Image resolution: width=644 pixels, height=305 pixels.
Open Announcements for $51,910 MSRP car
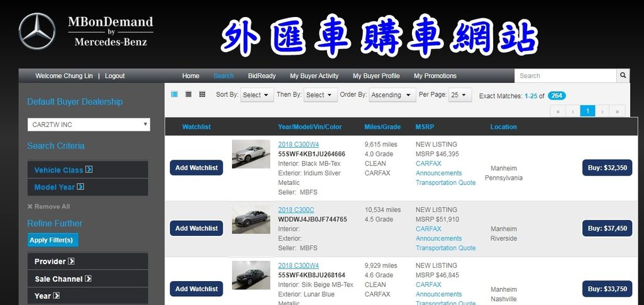pos(438,238)
